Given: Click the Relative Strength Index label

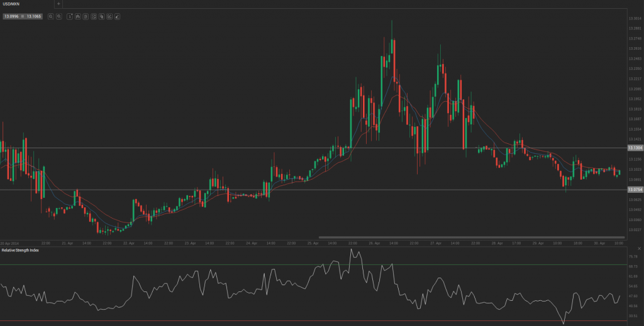Looking at the screenshot, I should 20,250.
